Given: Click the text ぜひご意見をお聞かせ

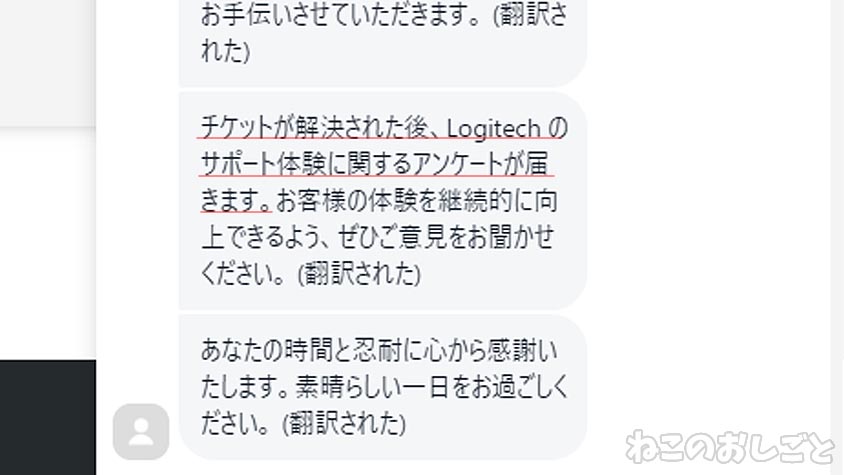Looking at the screenshot, I should point(446,237).
